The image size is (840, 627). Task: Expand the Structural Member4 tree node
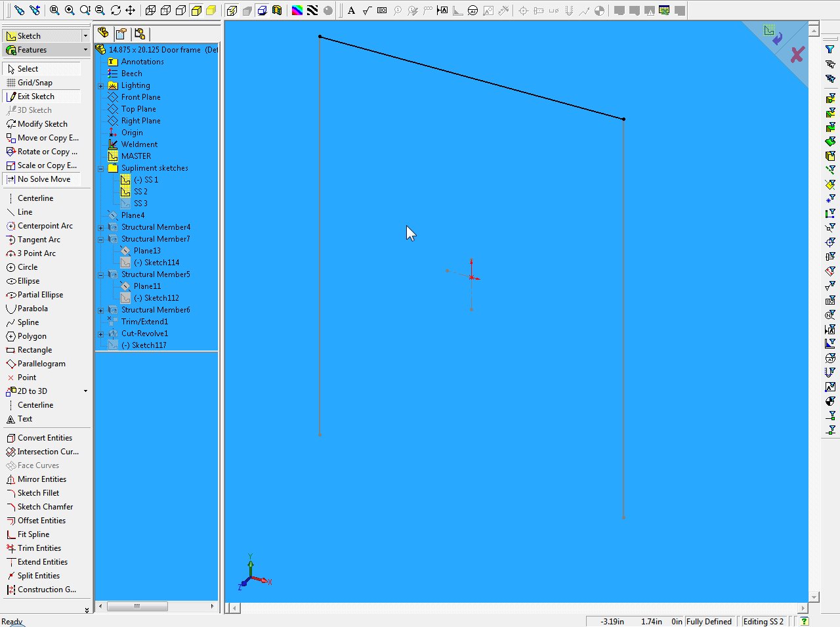(x=101, y=228)
